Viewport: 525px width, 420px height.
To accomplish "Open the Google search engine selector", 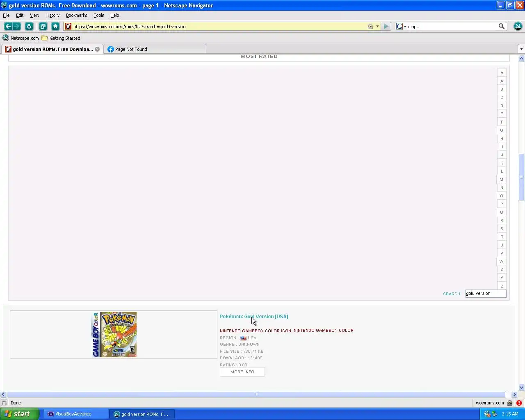I will click(x=401, y=26).
